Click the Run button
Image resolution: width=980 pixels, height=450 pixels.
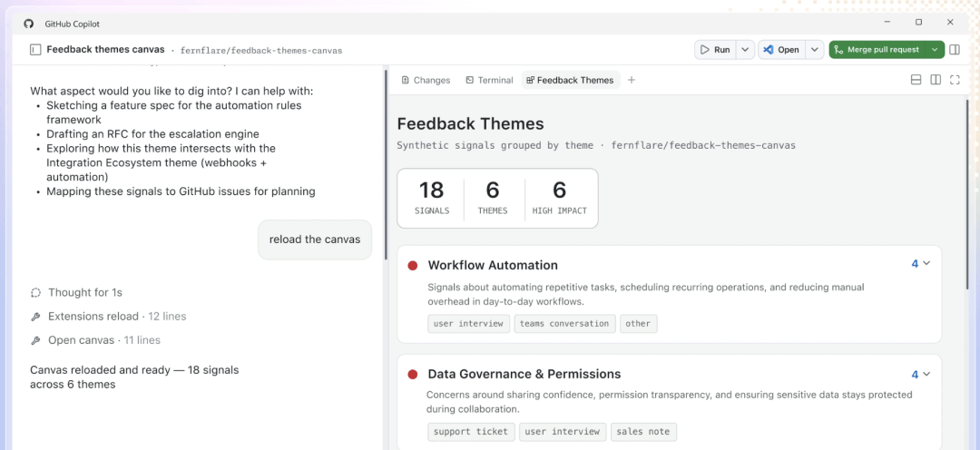point(715,49)
